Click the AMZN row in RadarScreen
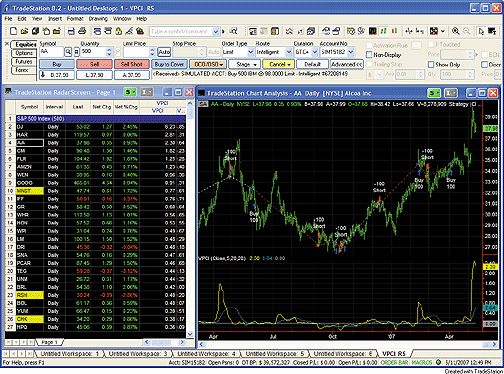The width and height of the screenshot is (504, 374). (95, 167)
